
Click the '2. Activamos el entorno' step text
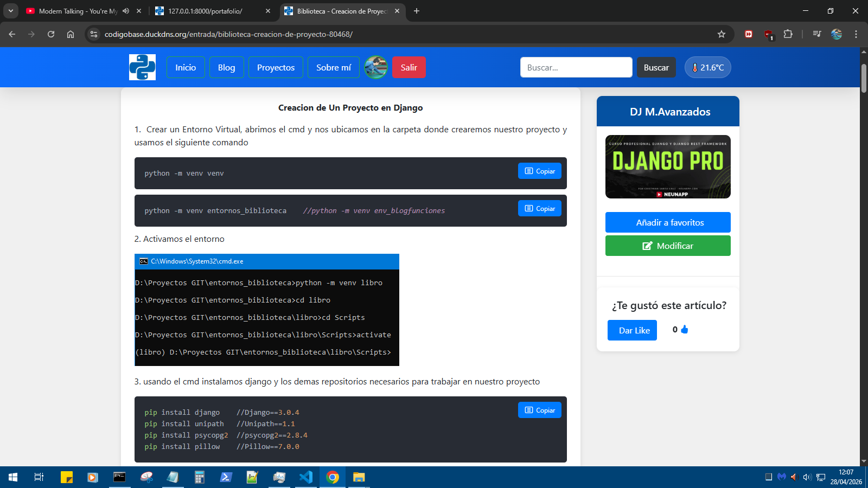click(180, 239)
